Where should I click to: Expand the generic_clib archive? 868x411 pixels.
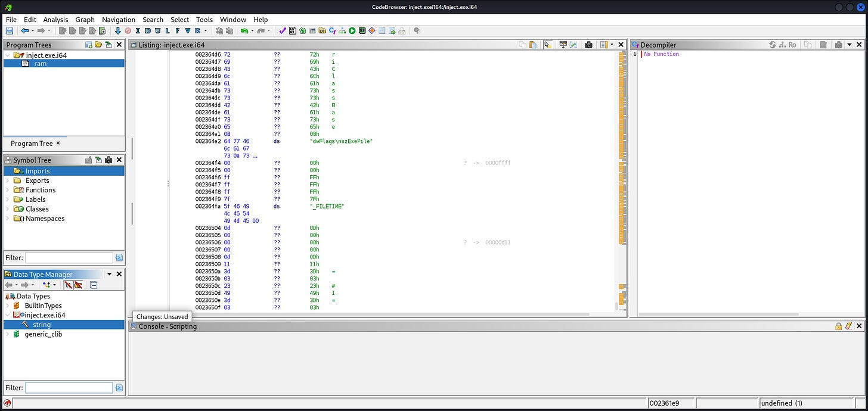8,334
